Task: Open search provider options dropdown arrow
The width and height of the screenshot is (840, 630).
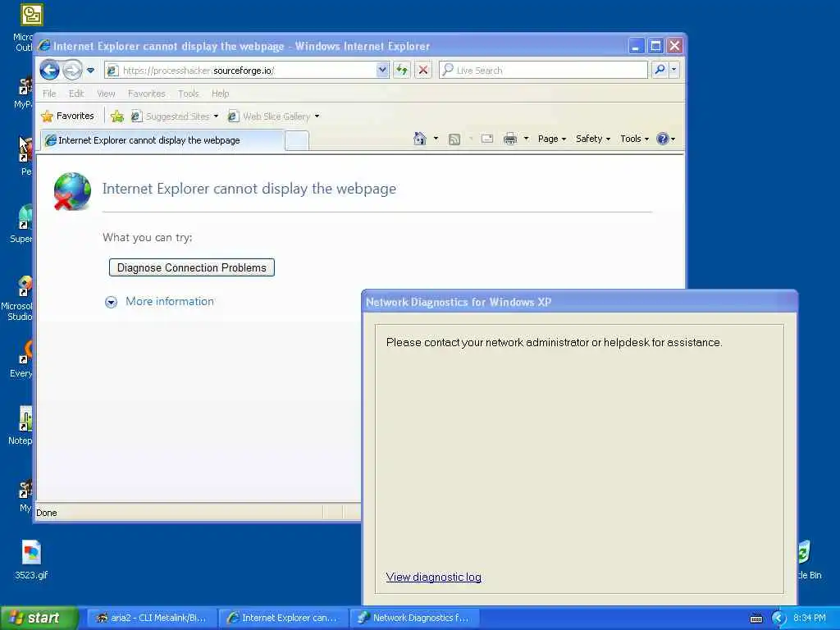Action: point(674,70)
